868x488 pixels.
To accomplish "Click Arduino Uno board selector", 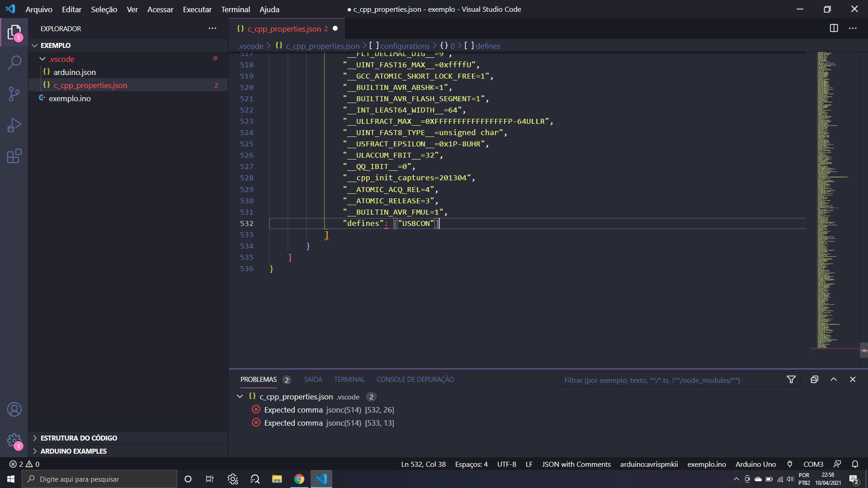I will tap(755, 464).
